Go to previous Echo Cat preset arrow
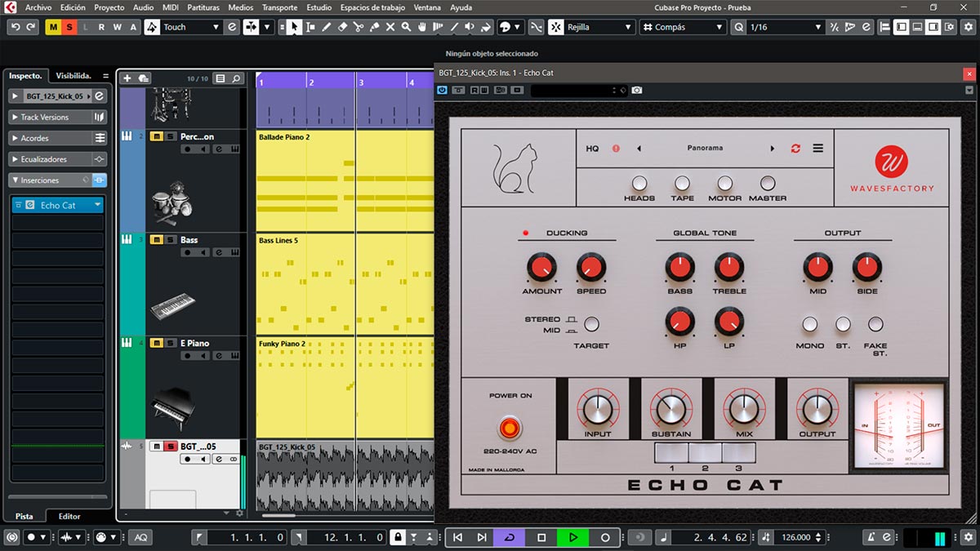Image resolution: width=980 pixels, height=551 pixels. point(639,149)
